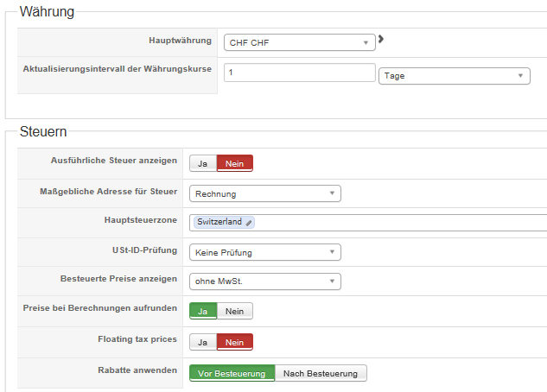
Task: Select Nein for Floating tax prices
Action: (x=234, y=342)
